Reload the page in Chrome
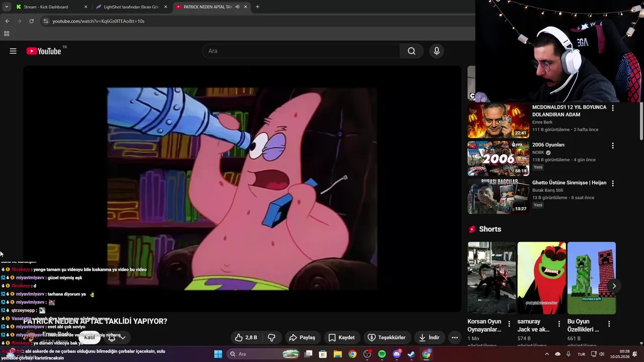 [31, 21]
